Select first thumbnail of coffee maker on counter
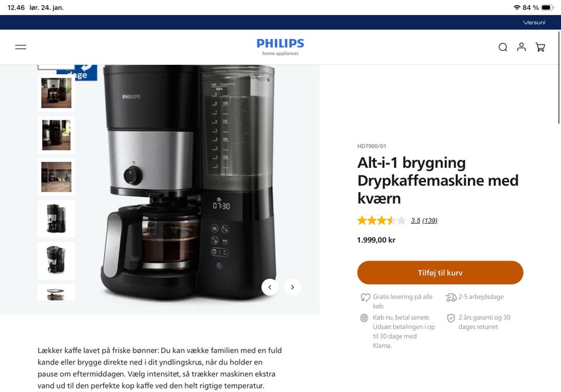Image resolution: width=561 pixels, height=392 pixels. 56,93
